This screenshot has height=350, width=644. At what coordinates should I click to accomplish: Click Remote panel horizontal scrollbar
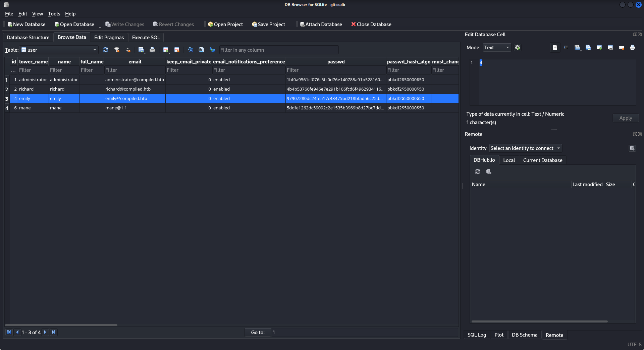[539, 321]
